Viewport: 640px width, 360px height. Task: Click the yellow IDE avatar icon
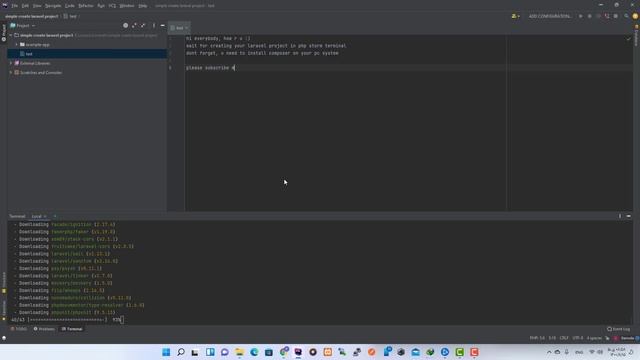635,16
